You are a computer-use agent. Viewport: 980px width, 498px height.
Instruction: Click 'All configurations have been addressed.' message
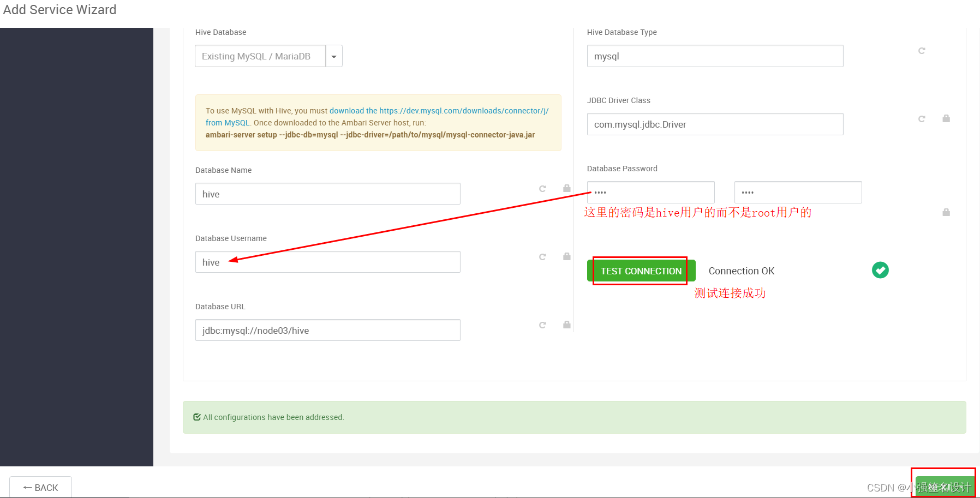[x=273, y=417]
